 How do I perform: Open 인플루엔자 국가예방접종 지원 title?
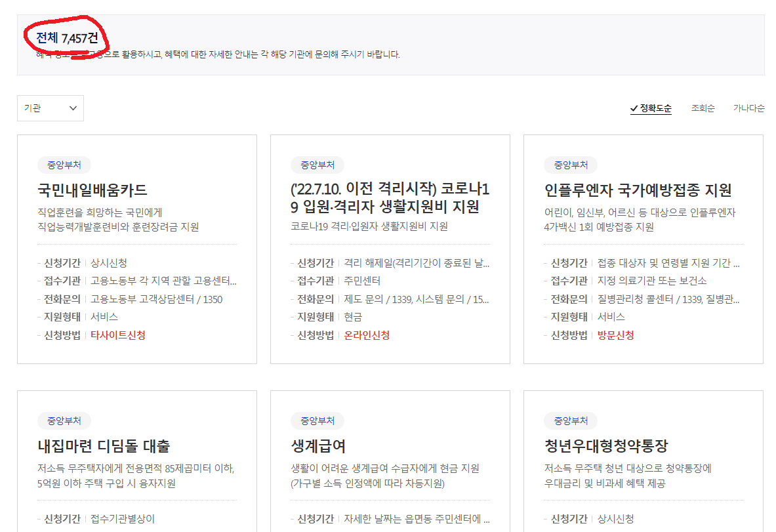[x=638, y=190]
